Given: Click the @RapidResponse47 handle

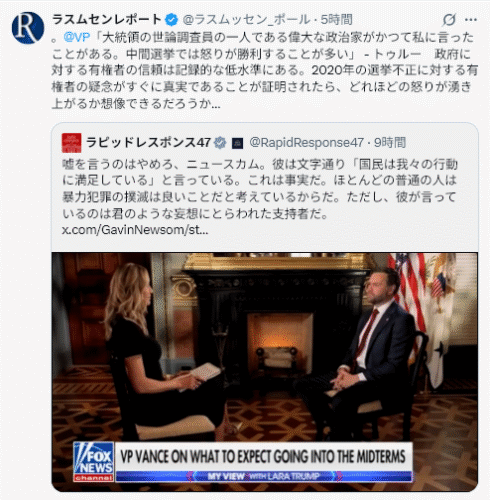Looking at the screenshot, I should pos(306,143).
